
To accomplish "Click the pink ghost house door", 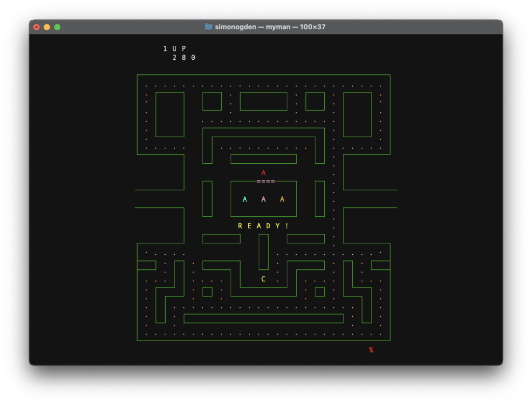I will pos(265,181).
